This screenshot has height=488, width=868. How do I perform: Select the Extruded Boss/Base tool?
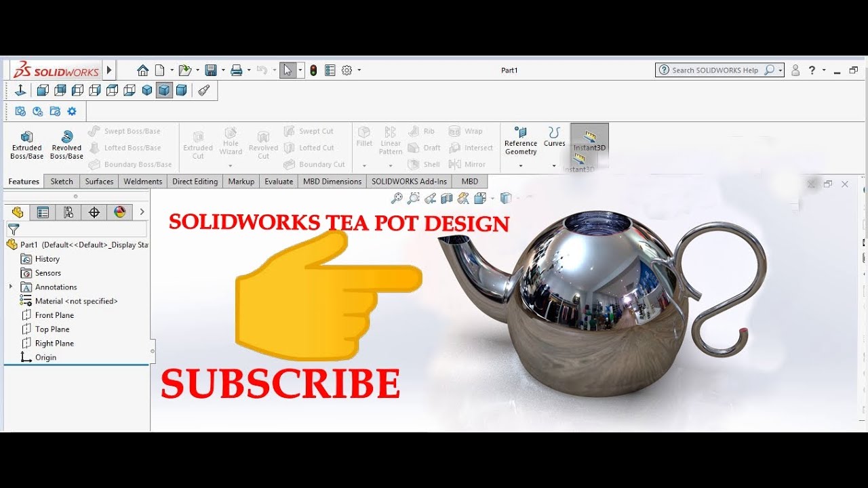(x=27, y=145)
